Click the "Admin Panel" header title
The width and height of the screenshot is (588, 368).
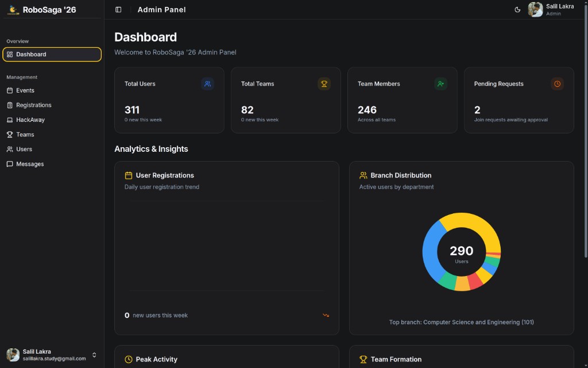(x=161, y=10)
